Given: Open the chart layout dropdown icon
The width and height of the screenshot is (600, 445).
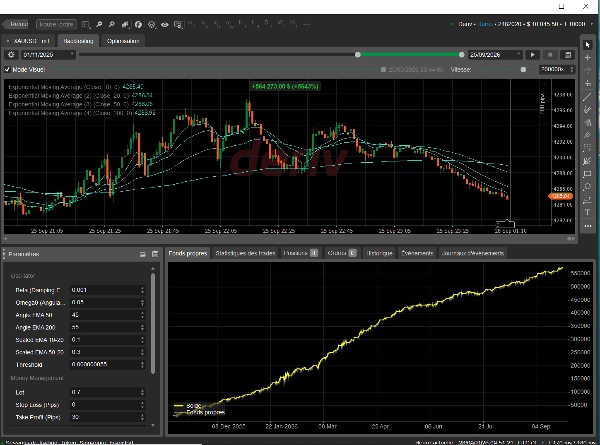Looking at the screenshot, I should point(86,24).
